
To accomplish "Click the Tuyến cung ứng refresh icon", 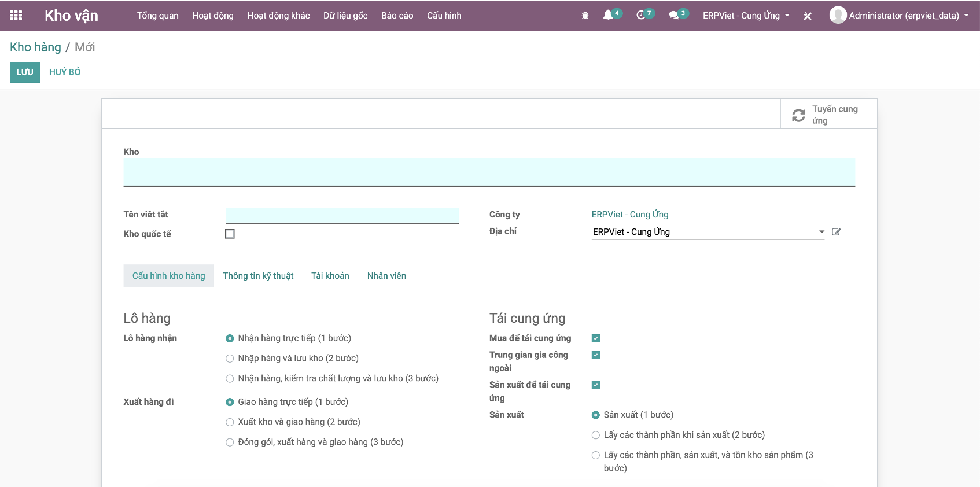I will pyautogui.click(x=799, y=115).
